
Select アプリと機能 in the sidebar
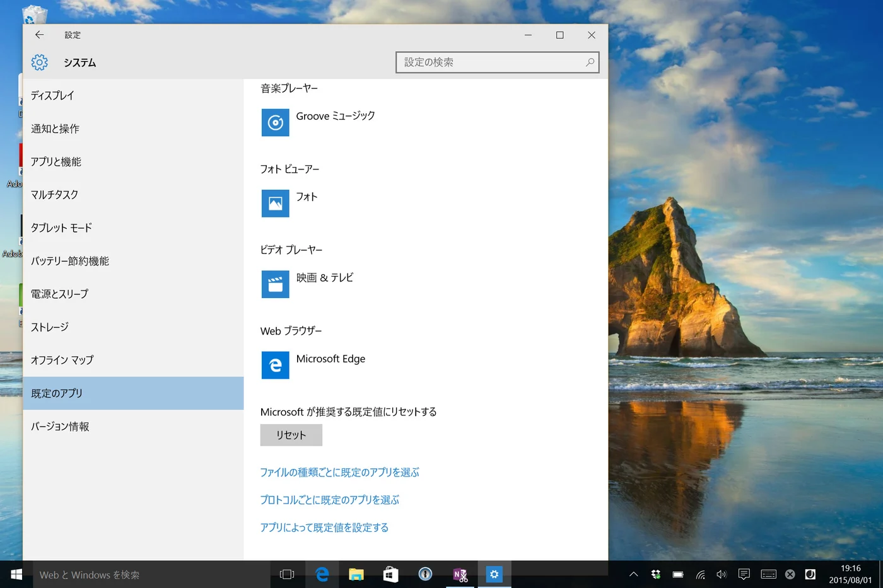[133, 161]
